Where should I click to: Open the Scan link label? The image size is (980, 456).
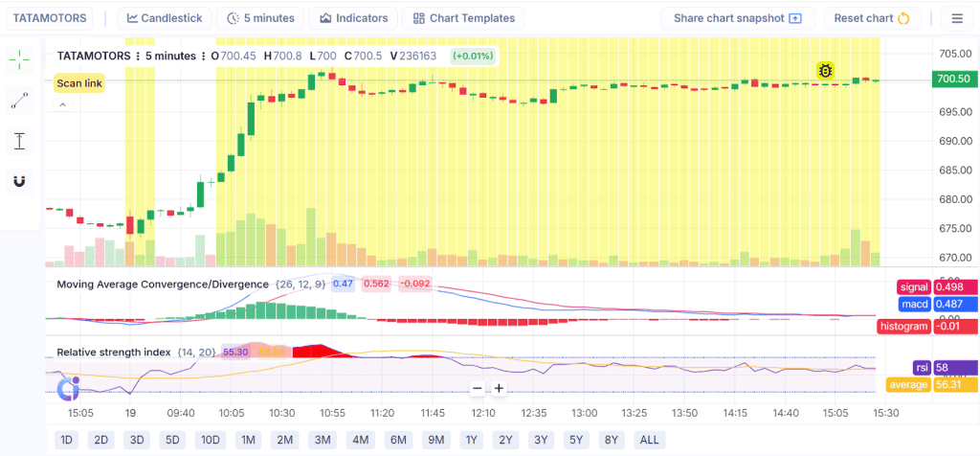79,82
